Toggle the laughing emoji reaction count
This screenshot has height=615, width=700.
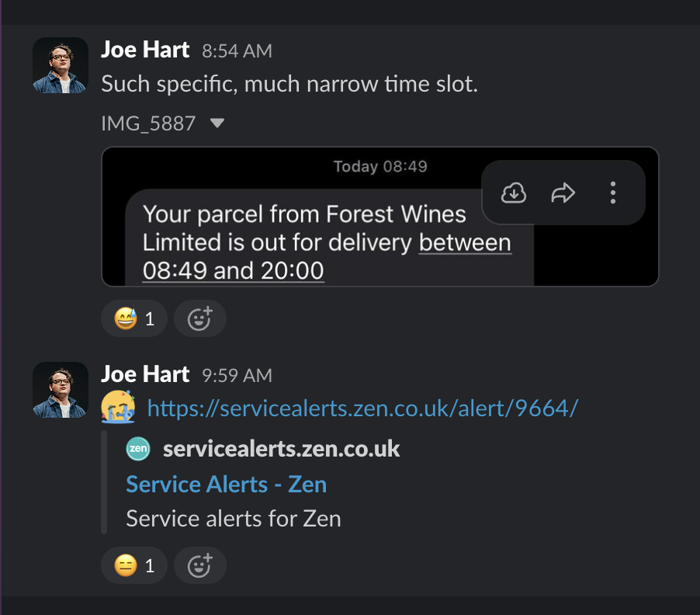(133, 318)
